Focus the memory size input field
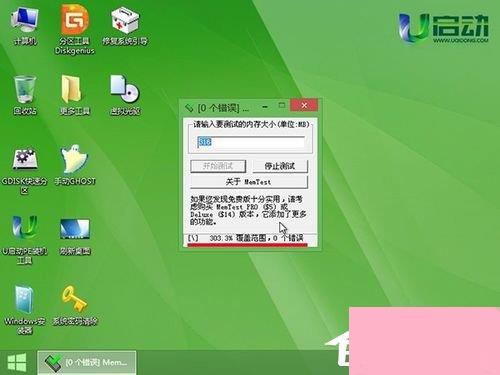Viewport: 500px width, 375px height. click(x=251, y=142)
